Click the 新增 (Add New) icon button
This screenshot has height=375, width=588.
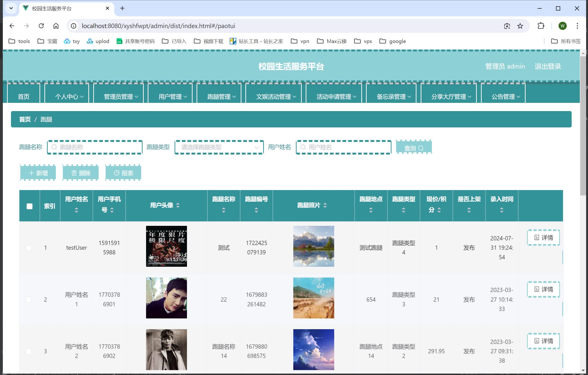click(39, 173)
